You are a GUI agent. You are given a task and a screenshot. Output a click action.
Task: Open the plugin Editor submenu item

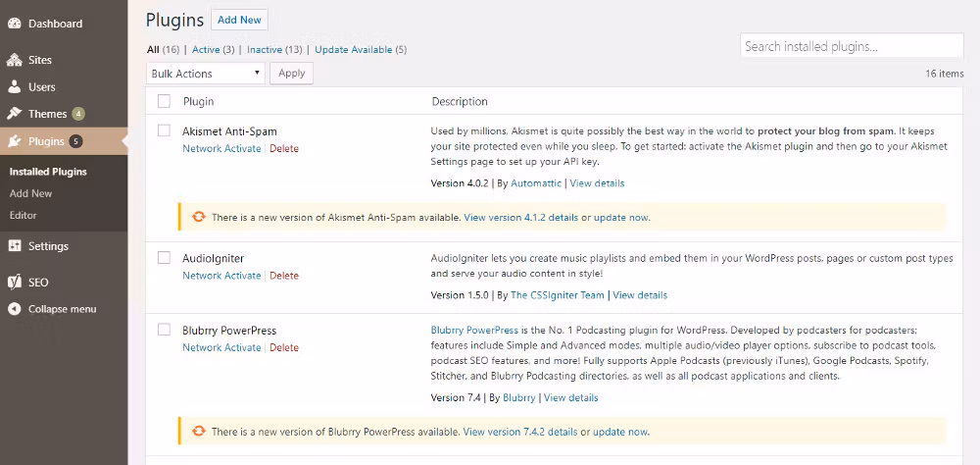tap(24, 215)
